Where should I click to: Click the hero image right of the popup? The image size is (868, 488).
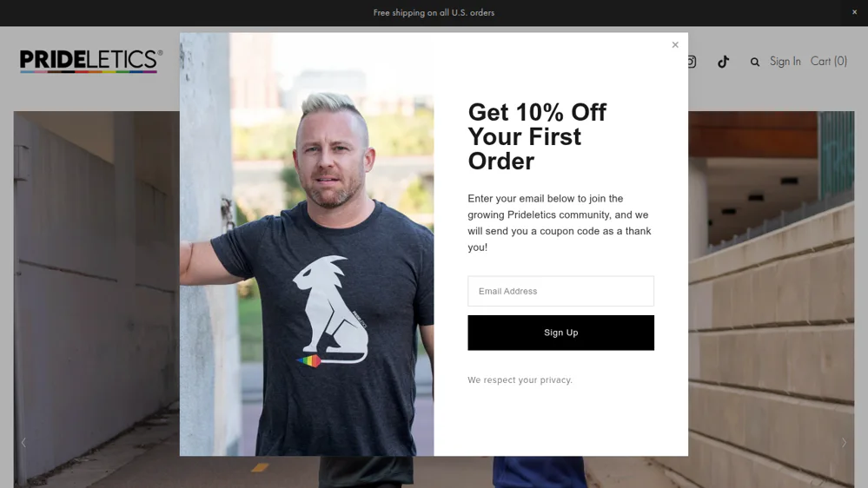[772, 300]
